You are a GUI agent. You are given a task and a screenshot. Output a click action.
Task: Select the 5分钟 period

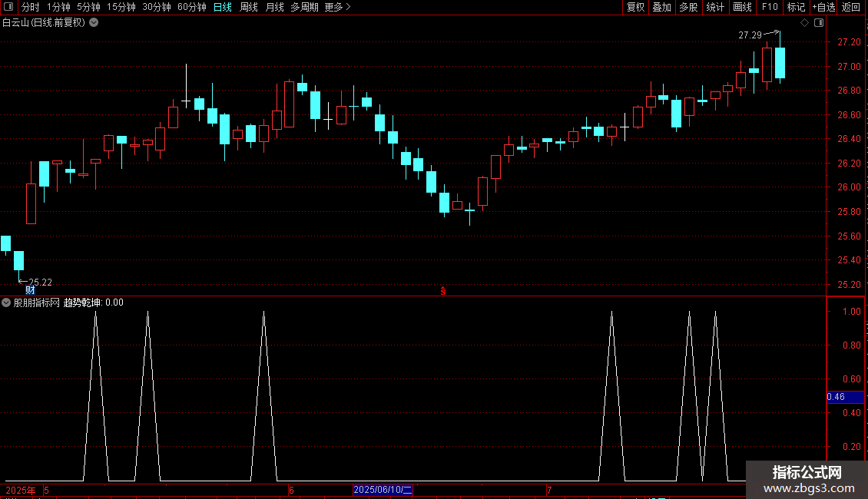click(x=88, y=7)
